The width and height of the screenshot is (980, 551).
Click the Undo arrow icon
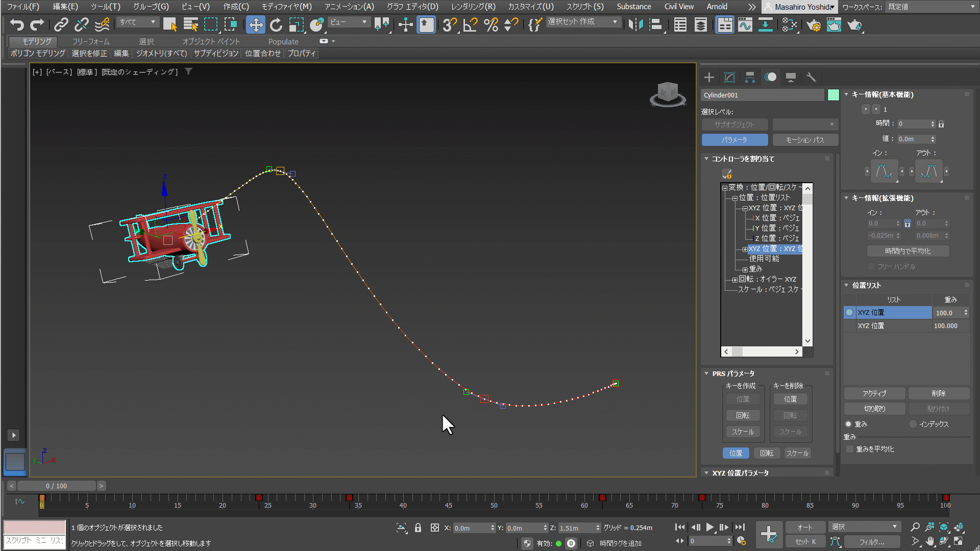tap(17, 24)
